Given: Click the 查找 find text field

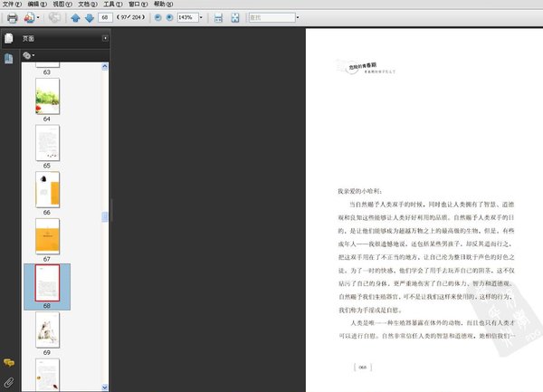Looking at the screenshot, I should point(271,17).
